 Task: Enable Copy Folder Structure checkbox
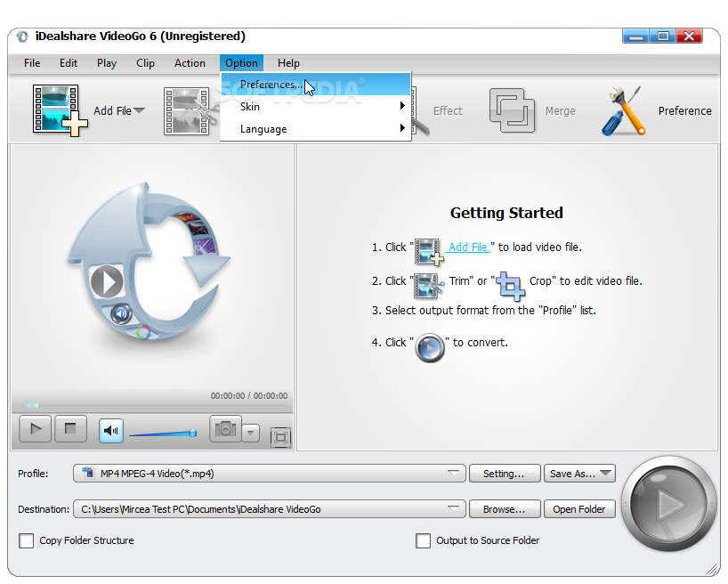pyautogui.click(x=26, y=540)
